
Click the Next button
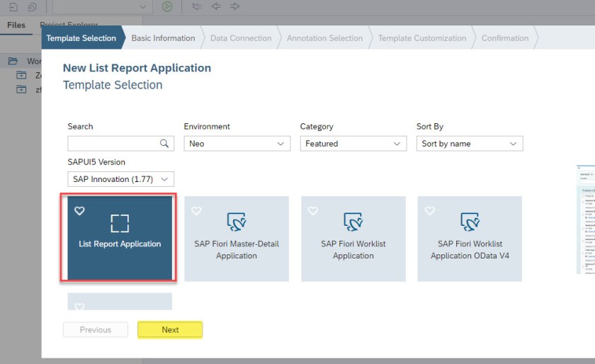(170, 330)
